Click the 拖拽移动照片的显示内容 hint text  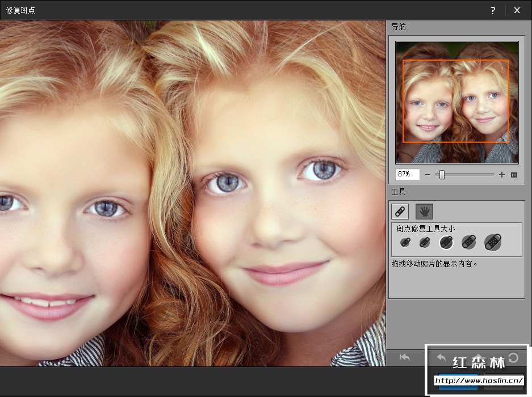tap(434, 264)
